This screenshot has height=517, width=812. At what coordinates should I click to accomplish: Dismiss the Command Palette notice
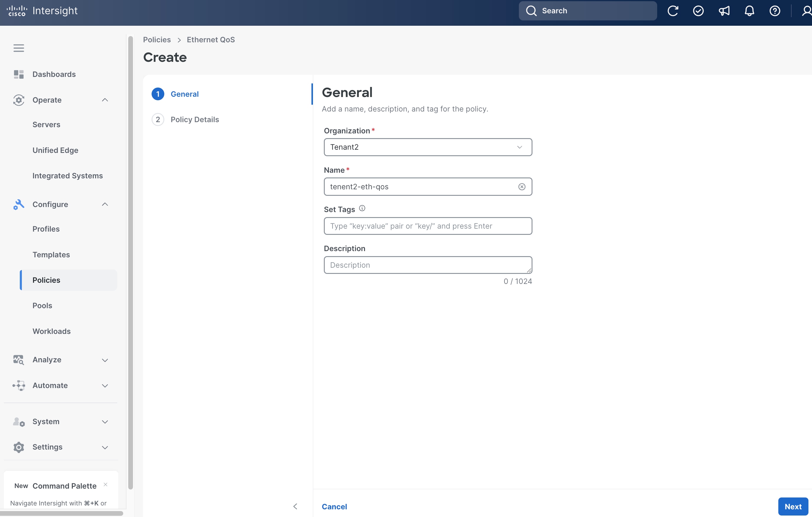click(x=105, y=484)
